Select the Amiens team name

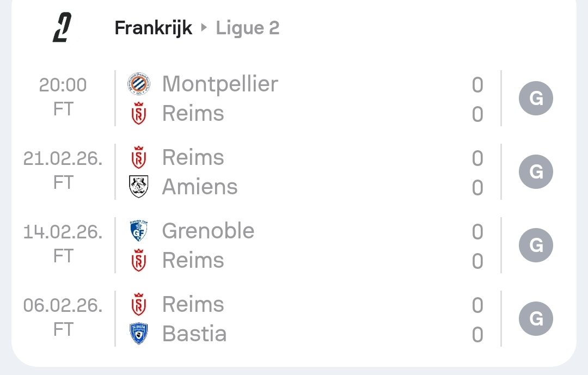200,187
